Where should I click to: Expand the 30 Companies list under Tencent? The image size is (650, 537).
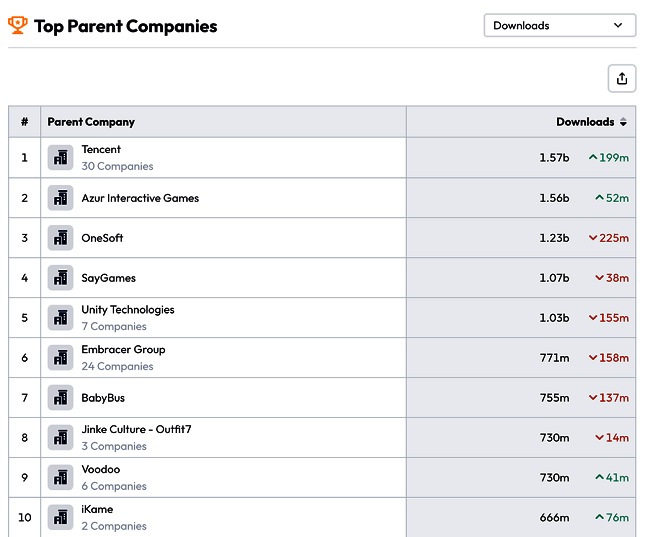tap(117, 166)
